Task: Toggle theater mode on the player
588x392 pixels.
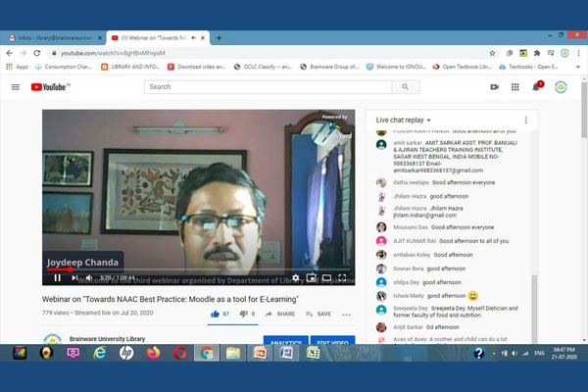Action: tap(326, 277)
